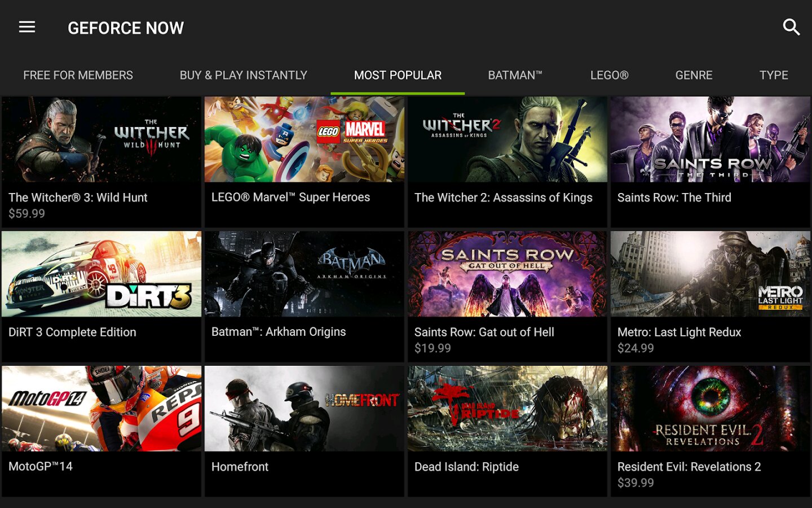Open the MotoGP 14 game thumbnail
Screen dimensions: 812x508
101,409
